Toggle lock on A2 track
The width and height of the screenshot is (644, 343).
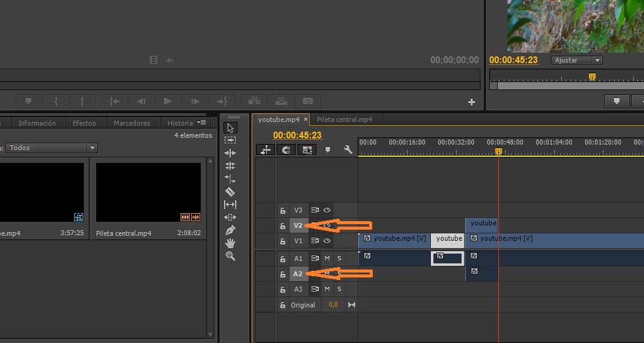[283, 274]
